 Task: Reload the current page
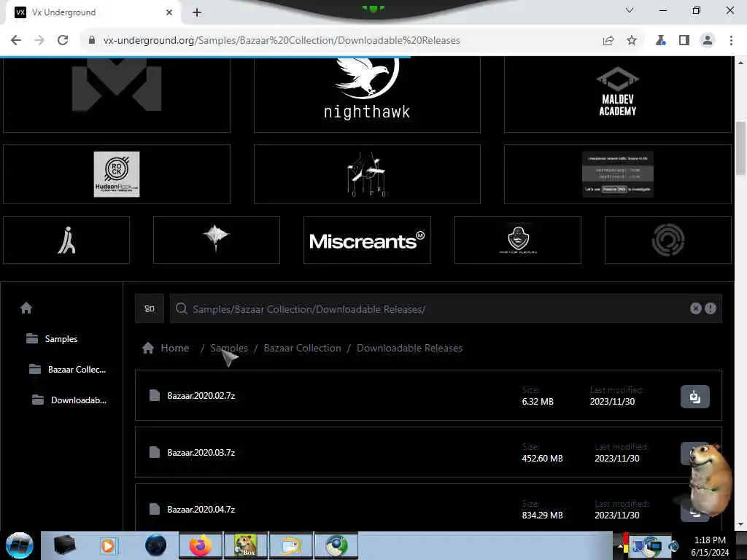63,41
